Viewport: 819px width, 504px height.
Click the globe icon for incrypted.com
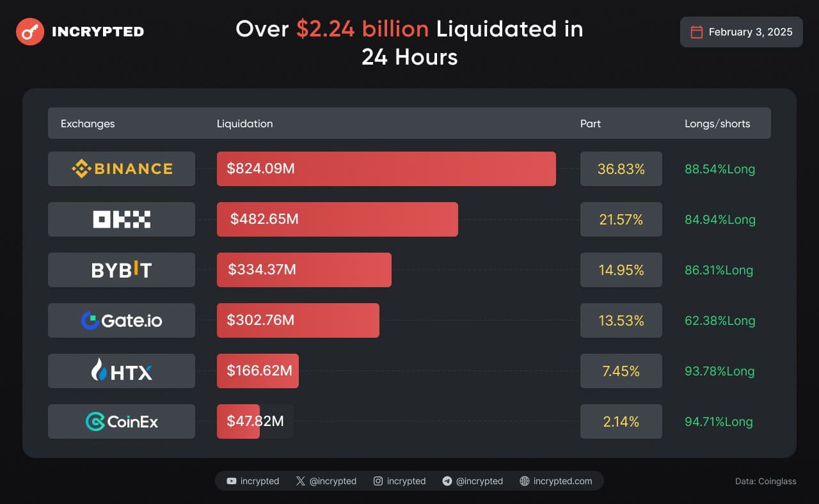(x=525, y=481)
